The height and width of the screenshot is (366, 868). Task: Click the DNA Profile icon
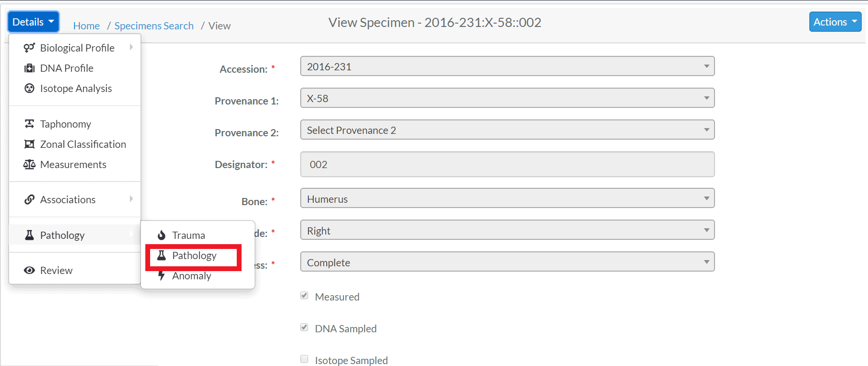tap(29, 68)
